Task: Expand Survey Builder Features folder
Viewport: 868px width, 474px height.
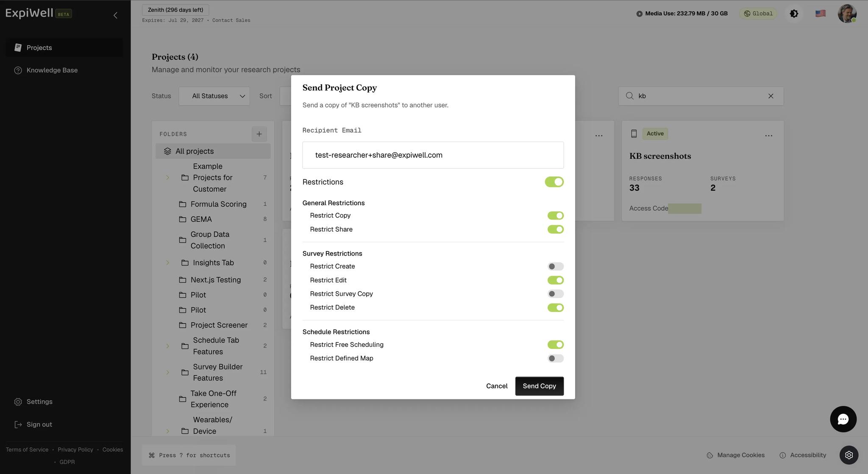Action: (x=167, y=372)
